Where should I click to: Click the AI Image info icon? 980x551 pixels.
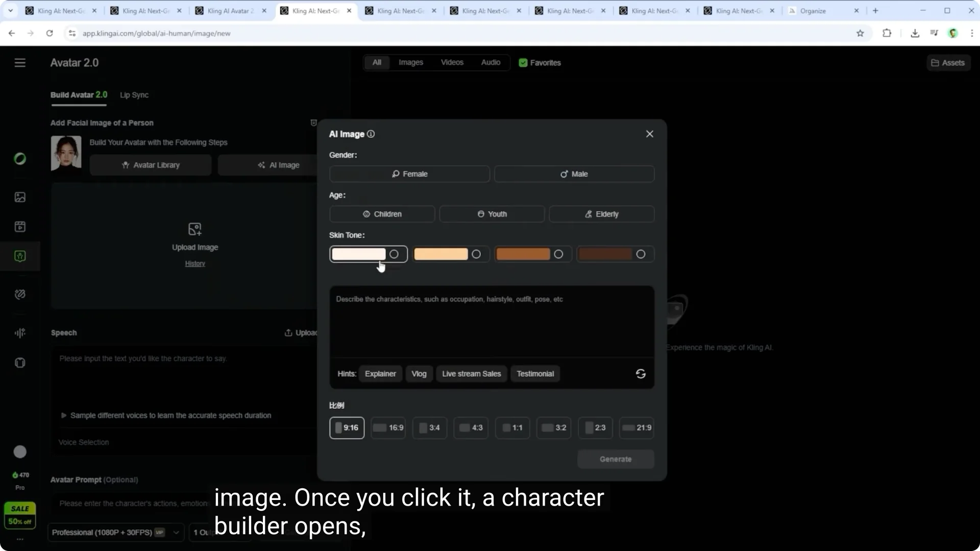(x=371, y=134)
